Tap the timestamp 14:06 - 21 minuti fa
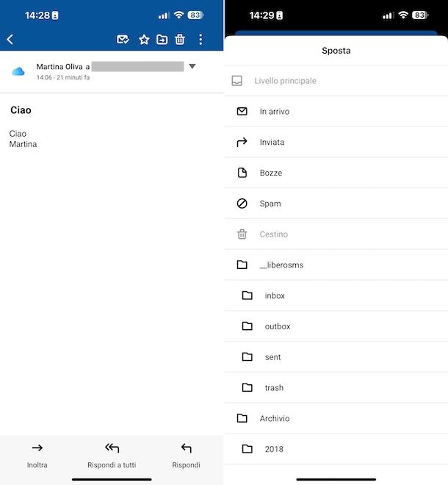 coord(63,77)
